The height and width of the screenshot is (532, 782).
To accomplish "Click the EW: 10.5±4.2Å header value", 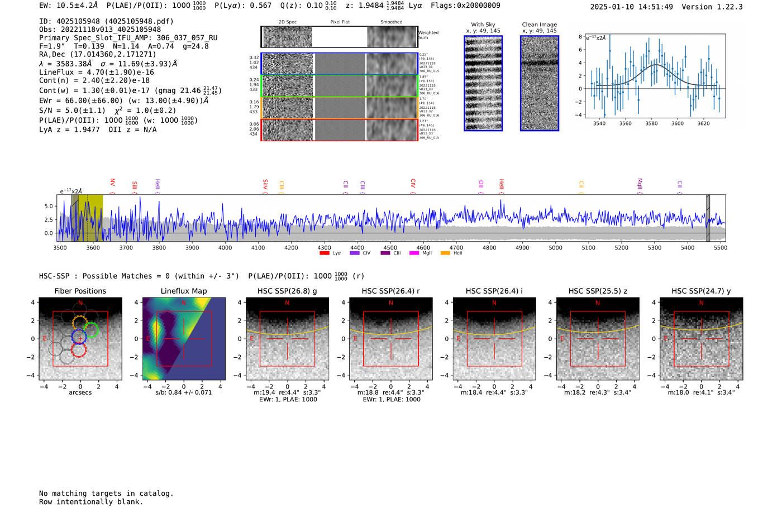I will pos(69,5).
